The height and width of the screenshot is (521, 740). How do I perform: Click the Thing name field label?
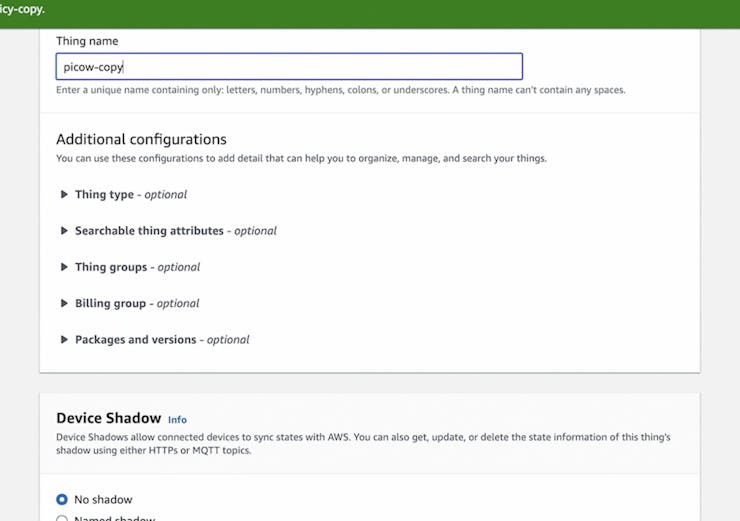(x=87, y=41)
